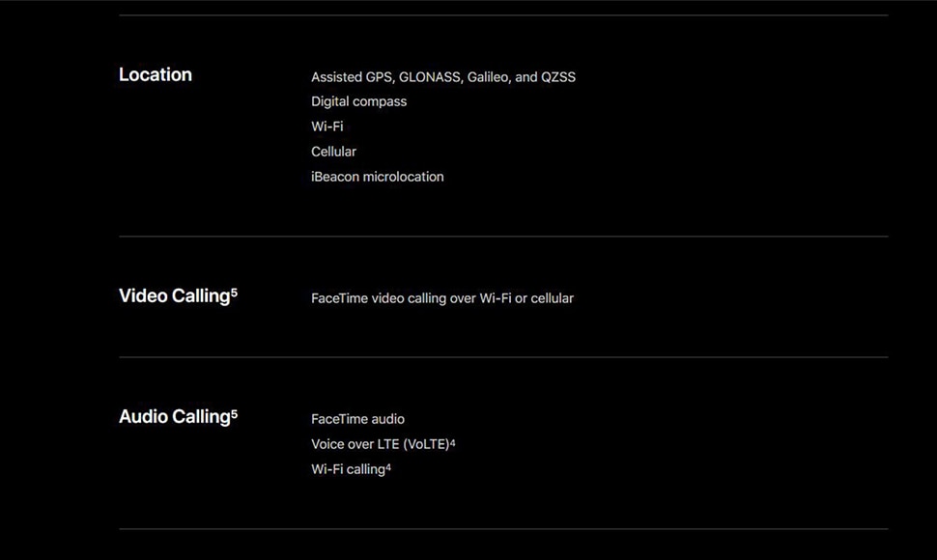Click the FaceTime video calling description
Image resolution: width=937 pixels, height=560 pixels.
click(442, 298)
